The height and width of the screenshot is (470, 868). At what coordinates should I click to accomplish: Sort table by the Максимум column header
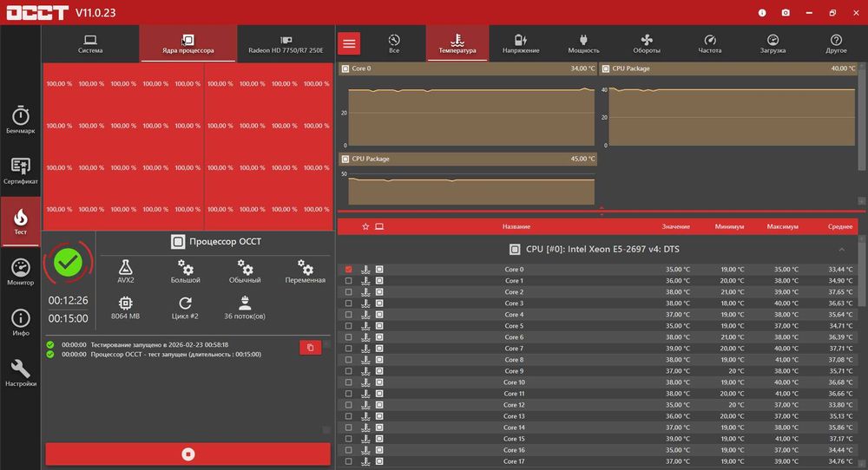point(782,226)
